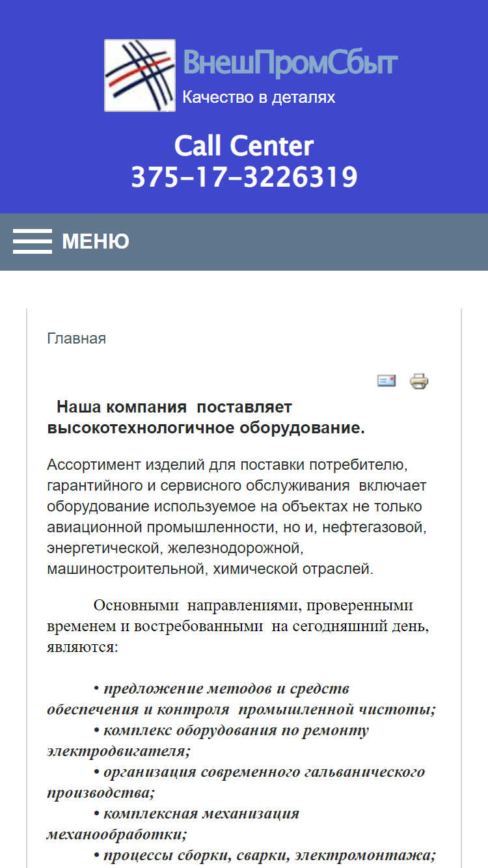Click the printer icon
The image size is (488, 868).
pyautogui.click(x=418, y=381)
